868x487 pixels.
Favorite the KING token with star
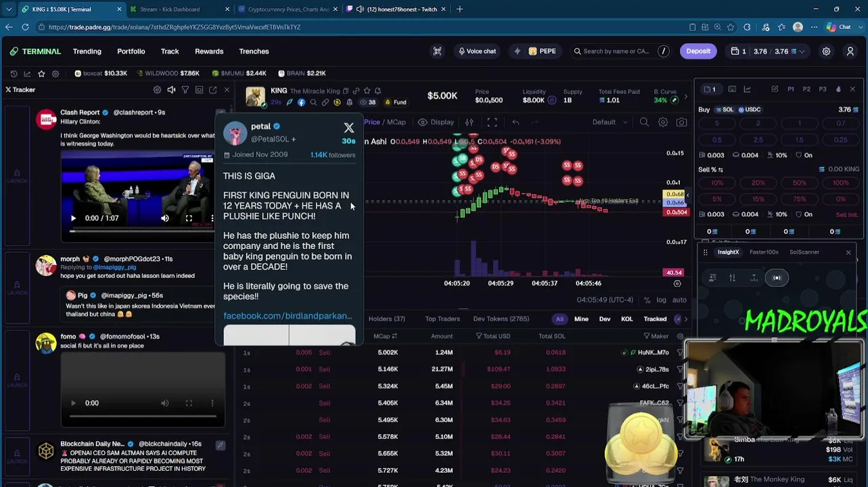coord(367,91)
